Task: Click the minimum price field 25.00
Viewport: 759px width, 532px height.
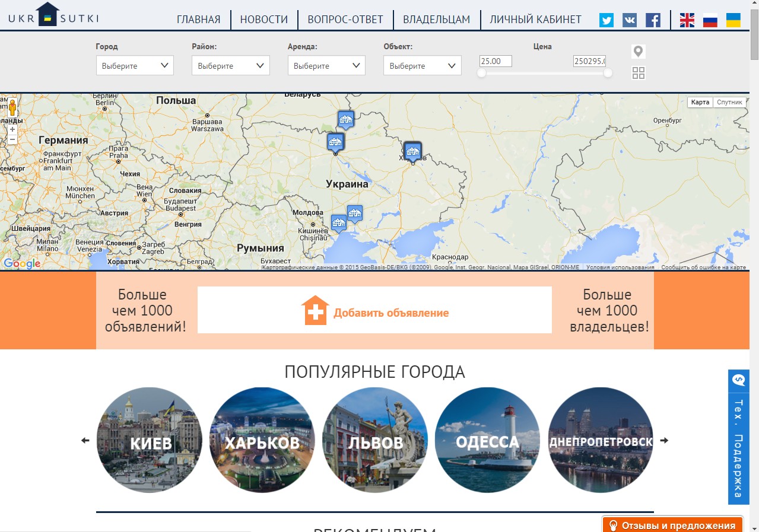Action: point(496,61)
